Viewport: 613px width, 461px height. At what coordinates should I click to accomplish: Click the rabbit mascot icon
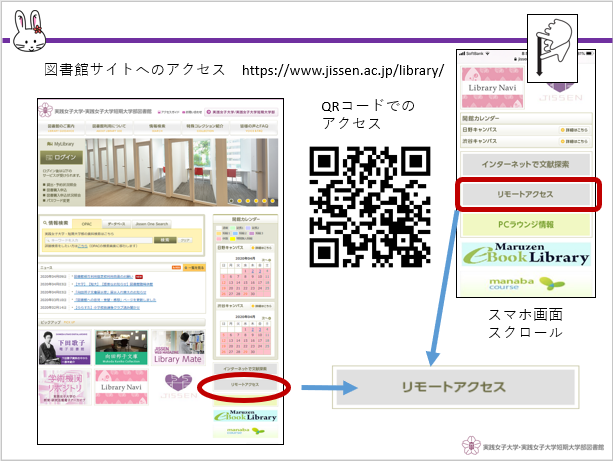[29, 32]
